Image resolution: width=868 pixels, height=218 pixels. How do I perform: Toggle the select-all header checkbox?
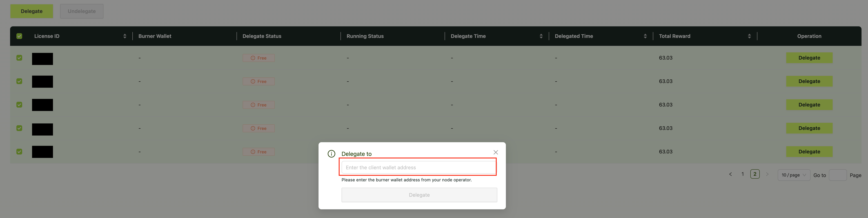pyautogui.click(x=19, y=36)
